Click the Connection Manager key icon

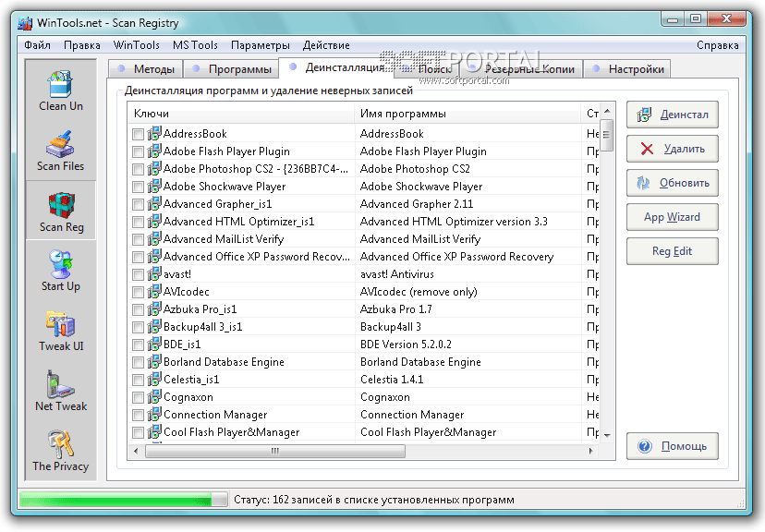point(154,414)
